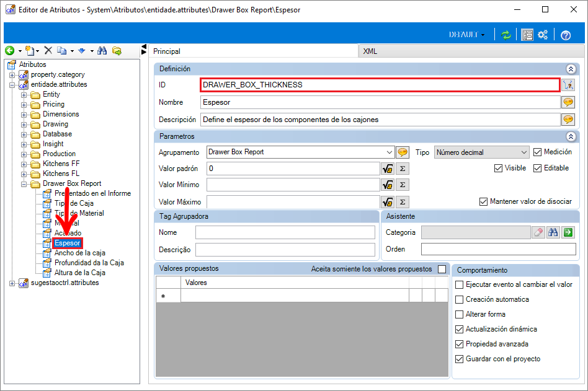Enable Ejecutar evento al cambiar el valor

(460, 284)
